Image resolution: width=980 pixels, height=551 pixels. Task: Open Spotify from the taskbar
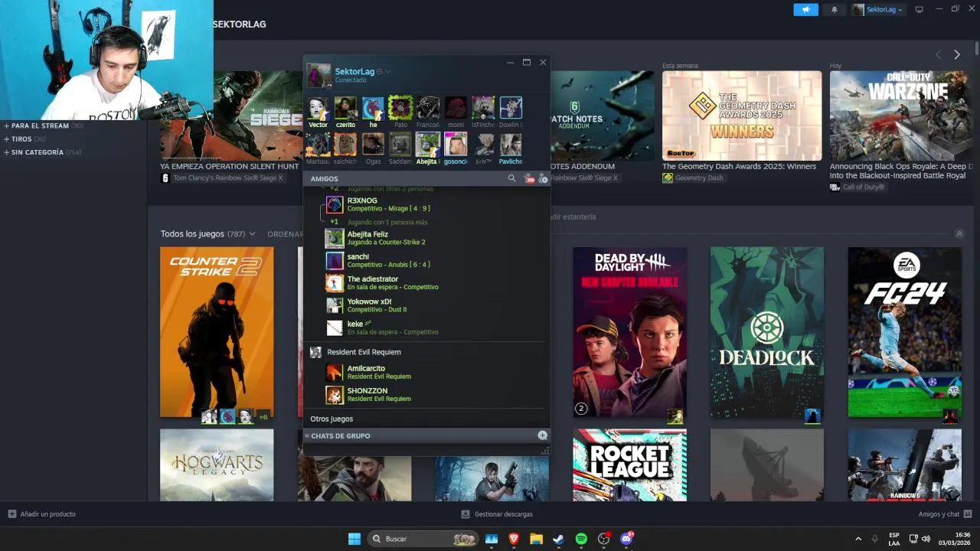pos(581,539)
